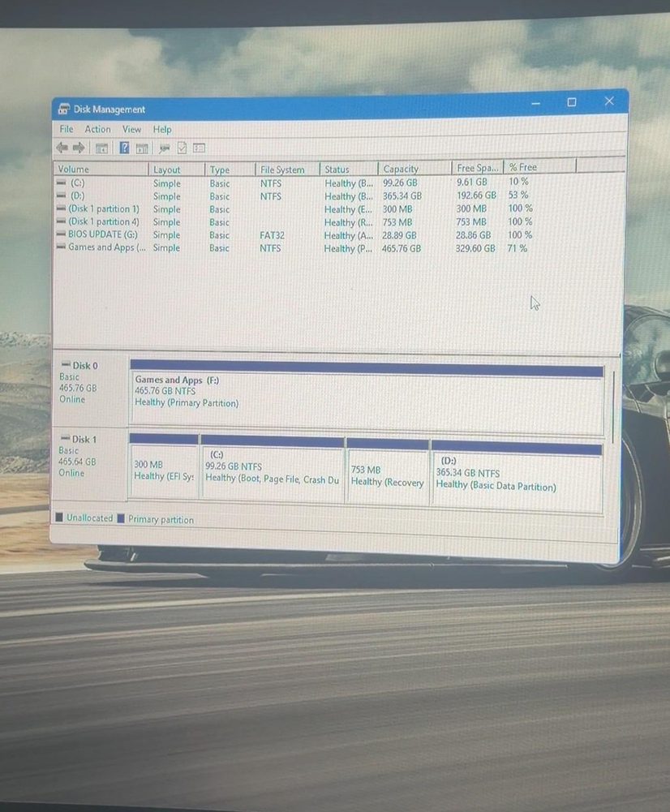Image resolution: width=670 pixels, height=812 pixels.
Task: Click the 28.89 GB capacity cell
Action: click(399, 235)
